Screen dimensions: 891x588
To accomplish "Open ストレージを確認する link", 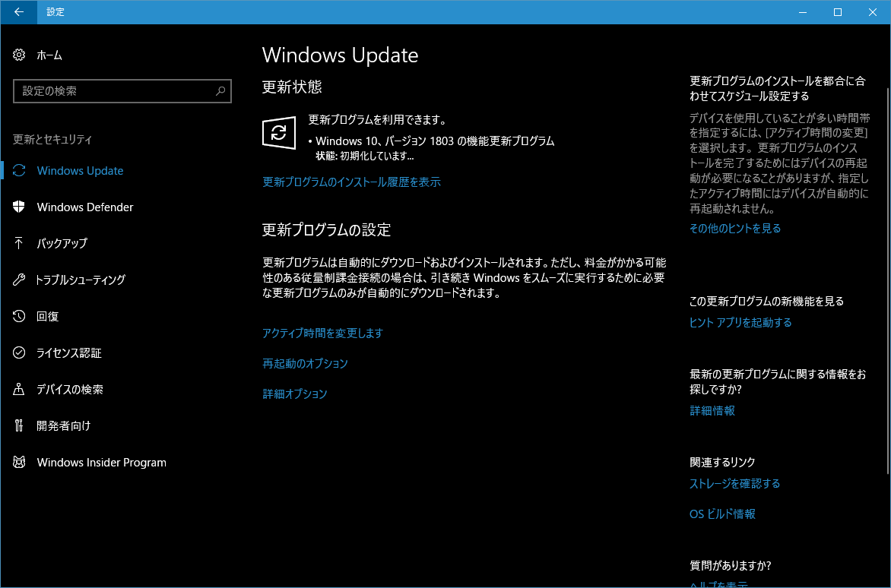I will tap(734, 484).
